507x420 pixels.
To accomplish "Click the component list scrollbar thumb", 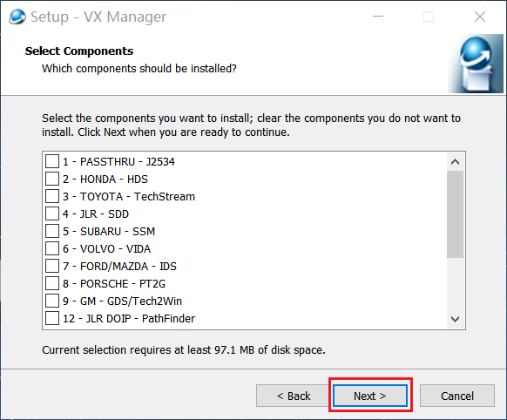I will click(455, 214).
